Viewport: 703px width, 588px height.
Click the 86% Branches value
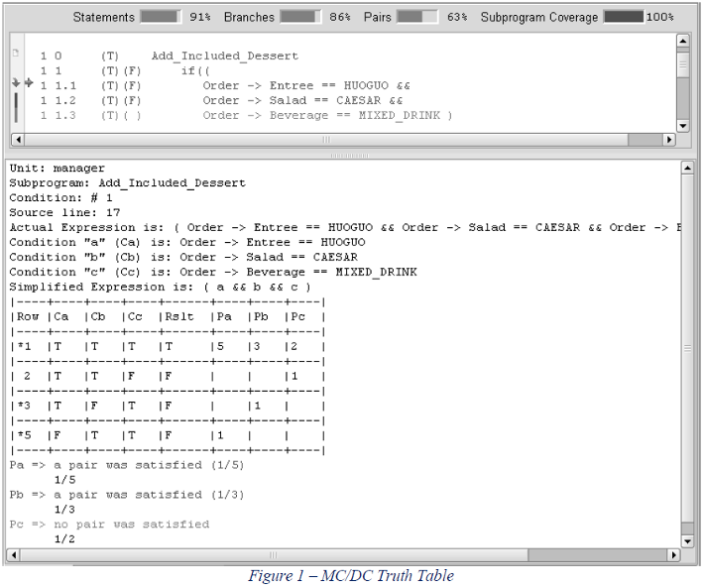(x=340, y=17)
